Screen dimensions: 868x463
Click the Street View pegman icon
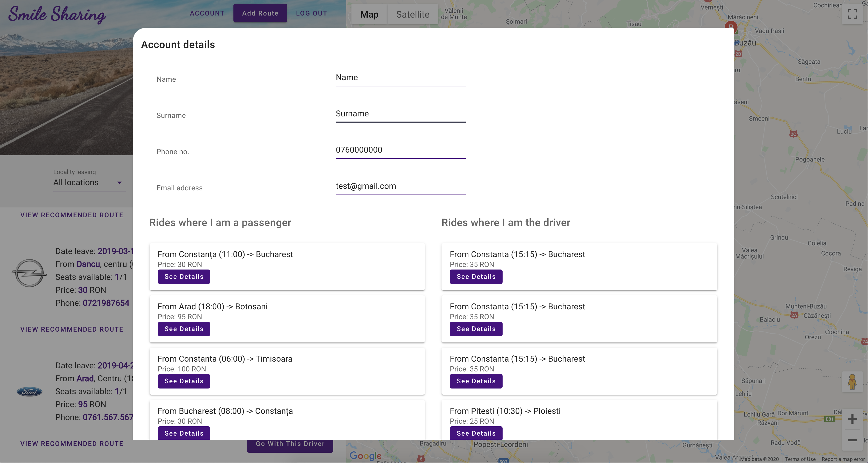coord(852,382)
